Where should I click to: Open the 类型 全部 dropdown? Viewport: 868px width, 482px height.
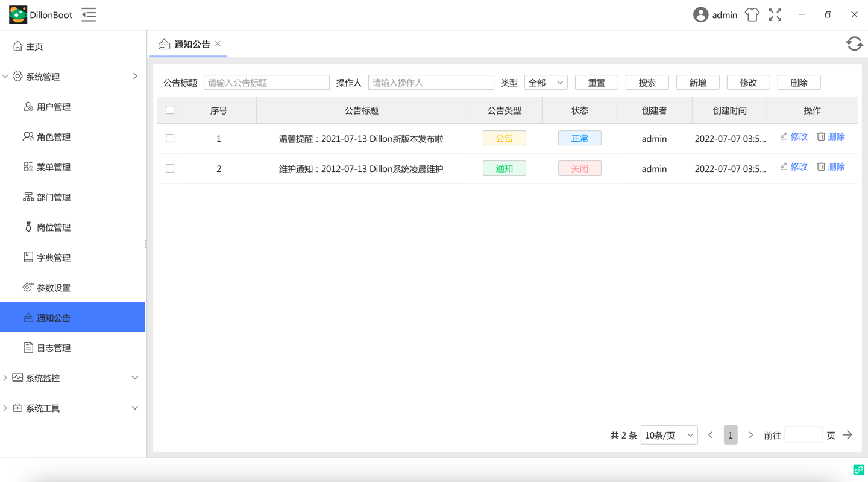pos(546,83)
